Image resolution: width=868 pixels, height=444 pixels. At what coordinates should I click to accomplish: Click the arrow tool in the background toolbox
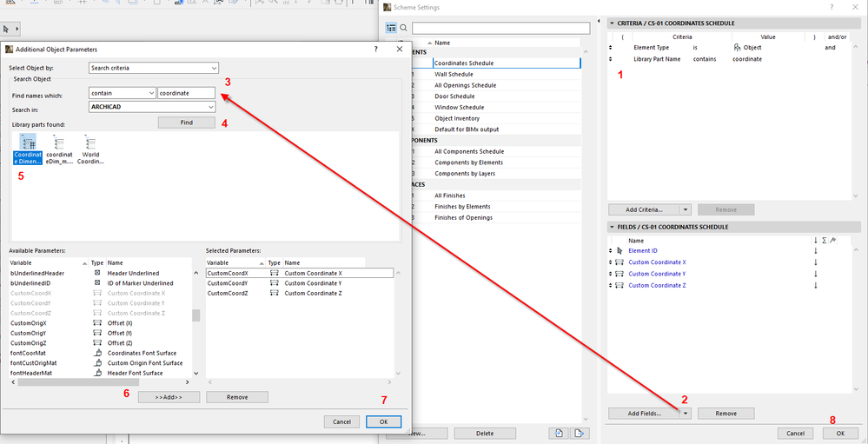(7, 28)
